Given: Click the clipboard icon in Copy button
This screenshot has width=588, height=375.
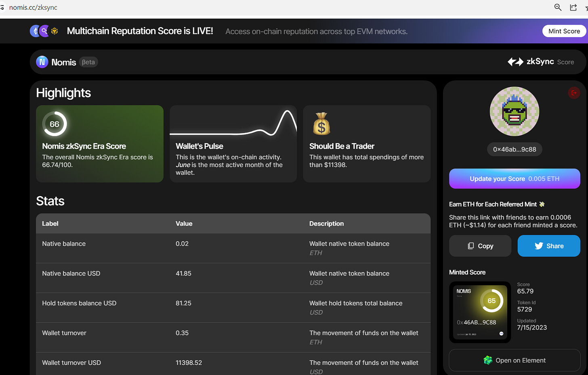Looking at the screenshot, I should coord(471,246).
